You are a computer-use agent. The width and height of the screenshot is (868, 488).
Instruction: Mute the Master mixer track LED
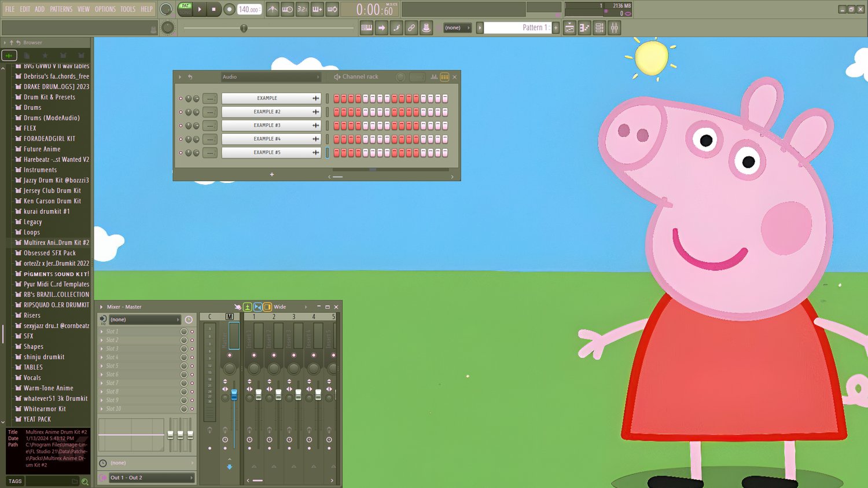230,355
